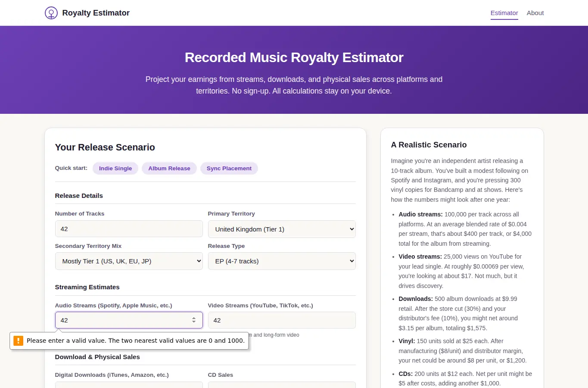Open the Primary Territory dropdown
Viewport: 588px width, 388px height.
pos(282,229)
